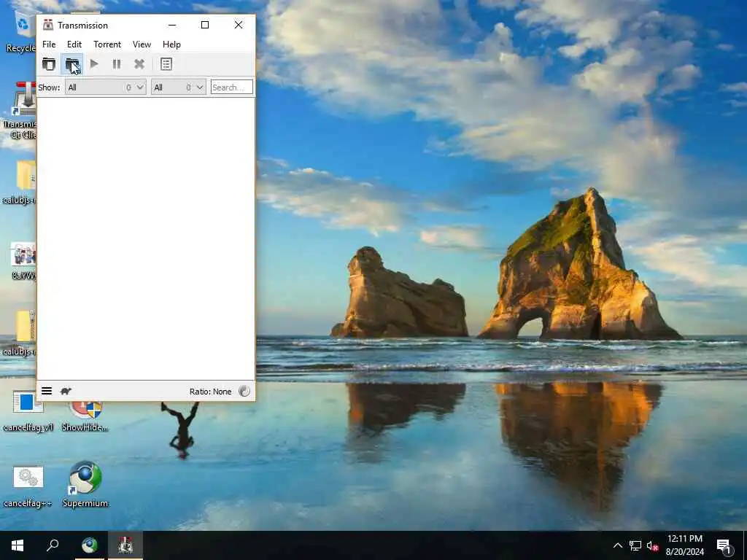
Task: Open taskbar search magnifier
Action: (x=53, y=545)
